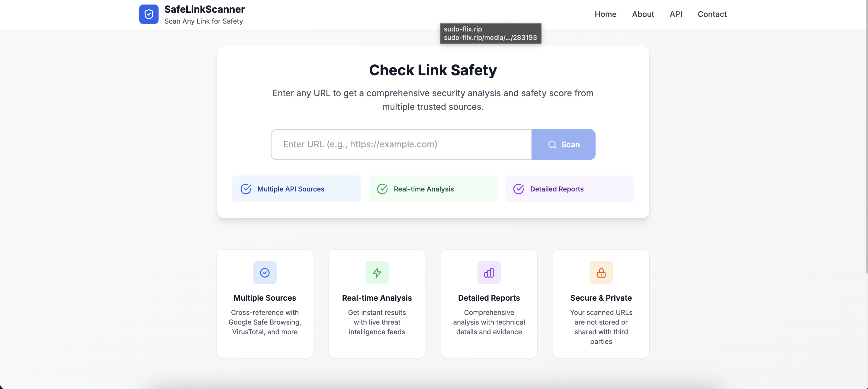The image size is (868, 389).
Task: Click the blue check-circle beside Multiple API Sources
Action: point(246,189)
